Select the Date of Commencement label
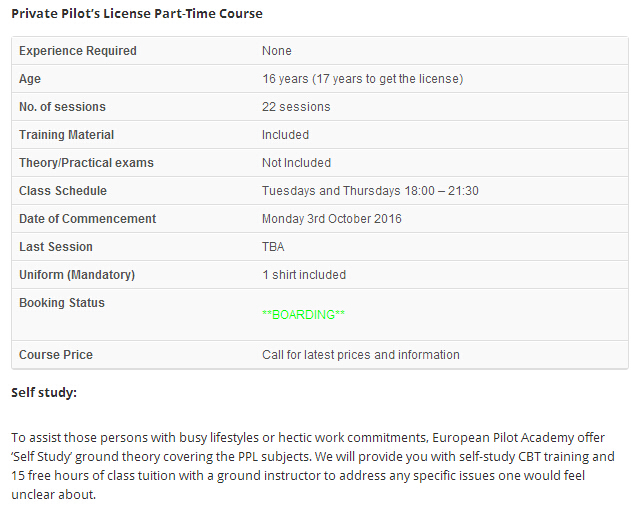The width and height of the screenshot is (641, 510). click(x=87, y=219)
